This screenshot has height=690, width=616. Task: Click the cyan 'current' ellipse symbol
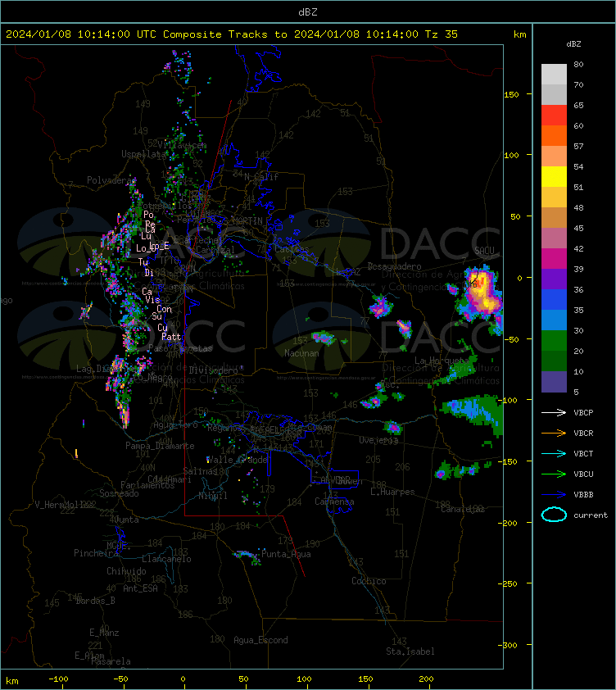[x=554, y=515]
